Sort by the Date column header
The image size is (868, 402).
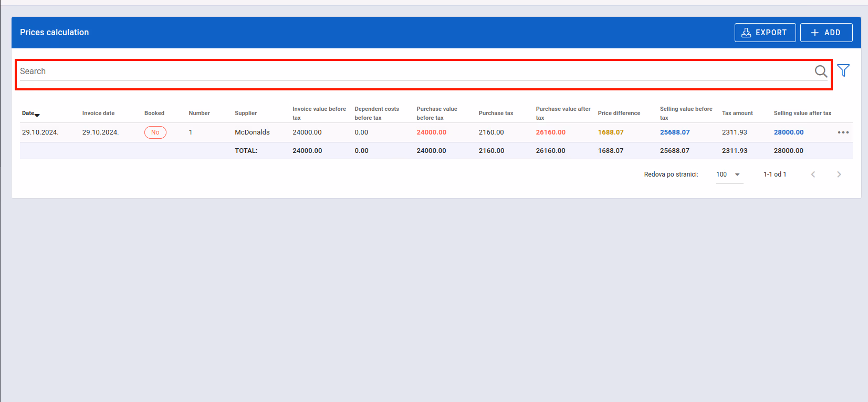30,114
